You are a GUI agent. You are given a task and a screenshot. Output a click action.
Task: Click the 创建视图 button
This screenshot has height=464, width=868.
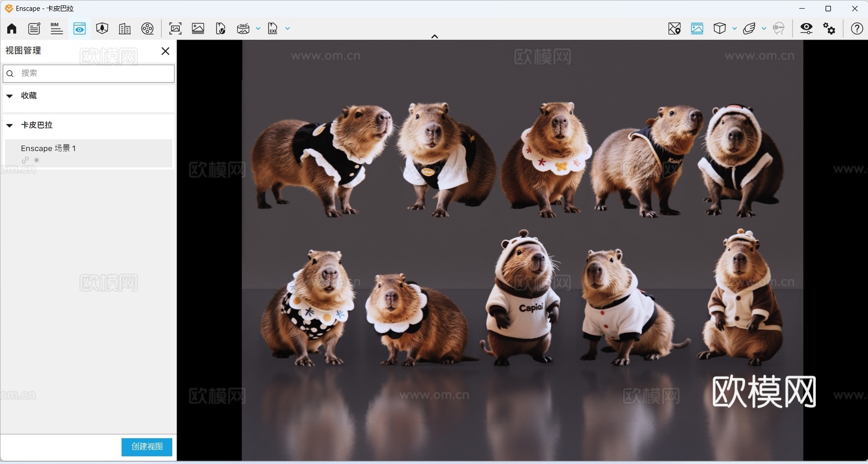coord(147,447)
